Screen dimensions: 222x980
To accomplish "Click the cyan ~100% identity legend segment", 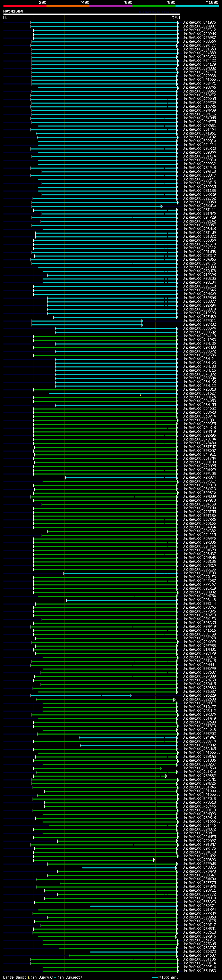I will point(197,6).
